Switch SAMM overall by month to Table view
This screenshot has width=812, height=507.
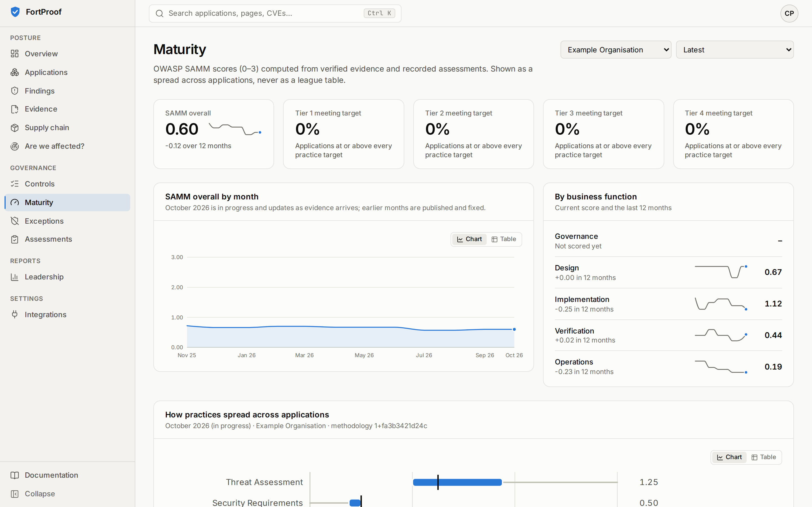click(x=504, y=239)
